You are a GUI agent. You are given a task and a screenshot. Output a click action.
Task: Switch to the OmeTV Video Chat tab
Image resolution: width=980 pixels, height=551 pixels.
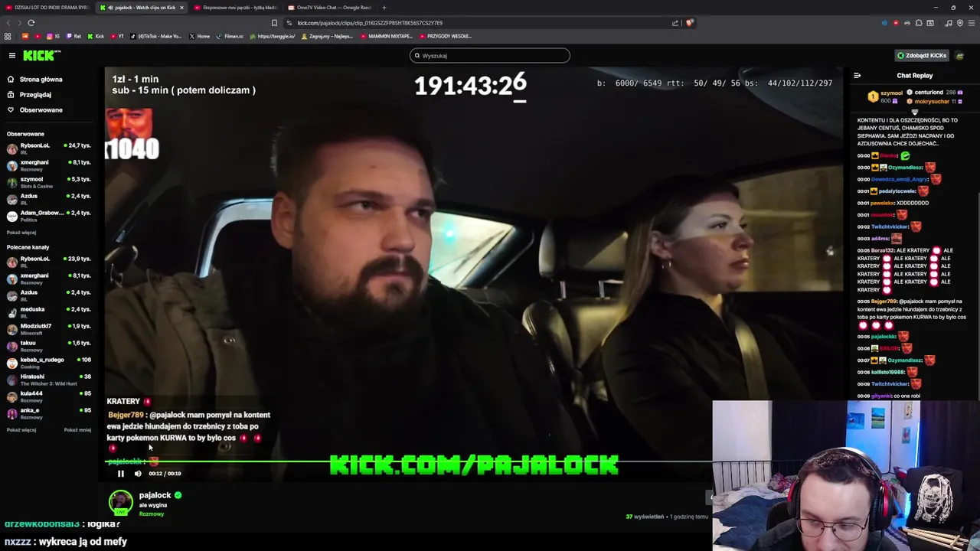329,8
